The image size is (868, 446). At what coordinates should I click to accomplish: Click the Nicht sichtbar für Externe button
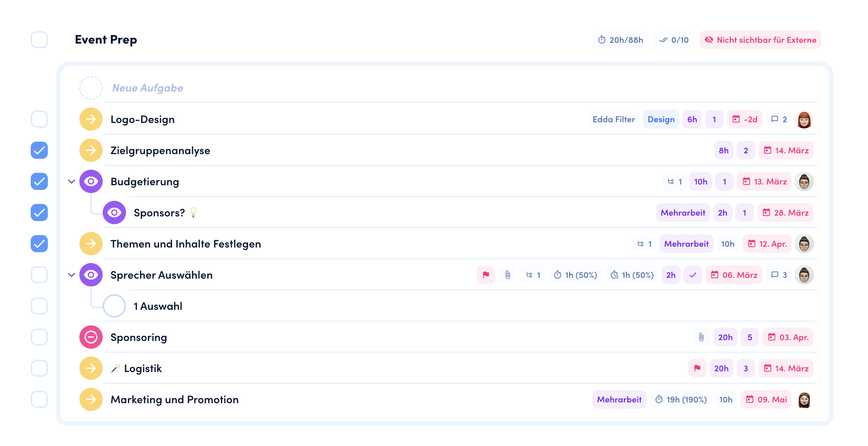(x=760, y=40)
